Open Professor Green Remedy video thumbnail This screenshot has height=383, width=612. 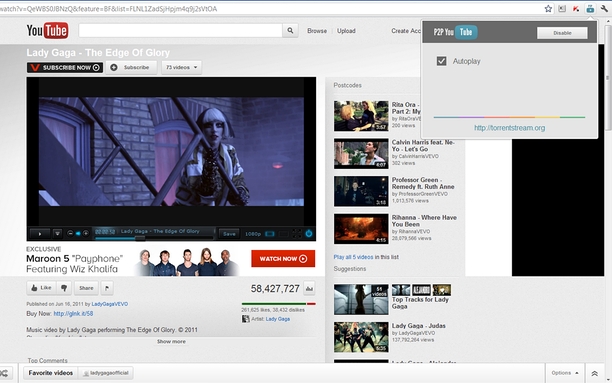pyautogui.click(x=361, y=191)
